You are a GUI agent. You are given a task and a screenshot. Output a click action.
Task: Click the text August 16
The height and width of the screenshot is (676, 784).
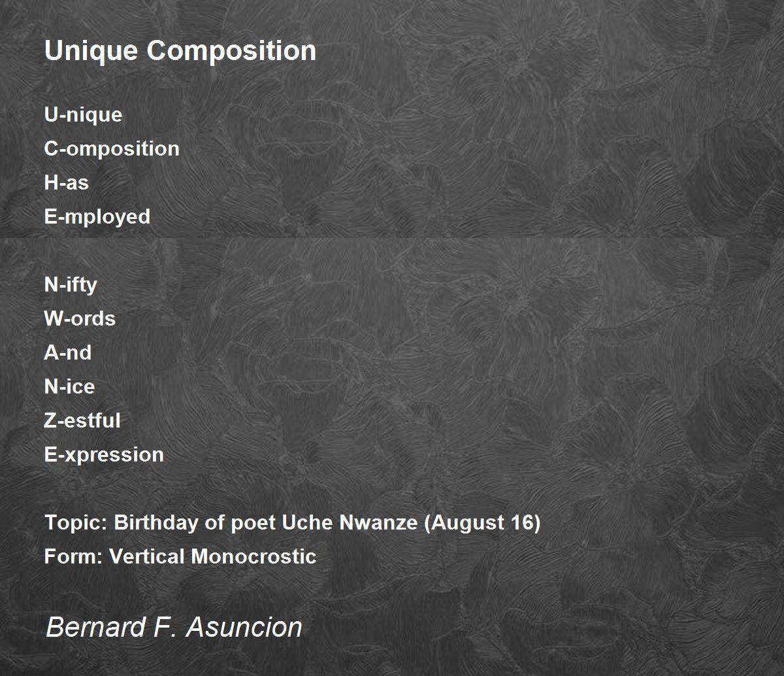point(482,523)
